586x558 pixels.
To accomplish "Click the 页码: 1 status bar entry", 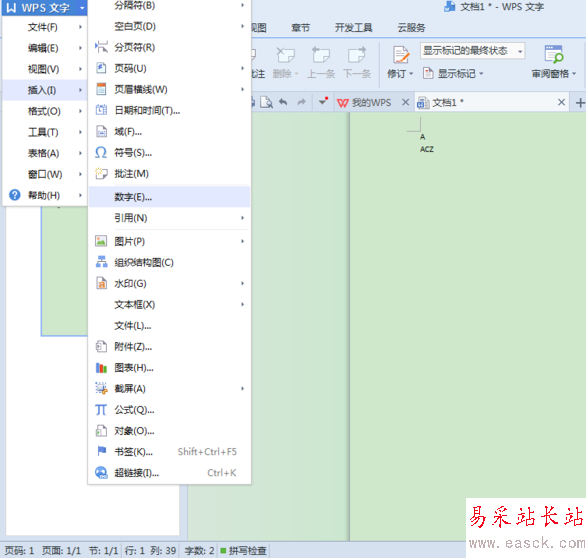I will pyautogui.click(x=19, y=551).
